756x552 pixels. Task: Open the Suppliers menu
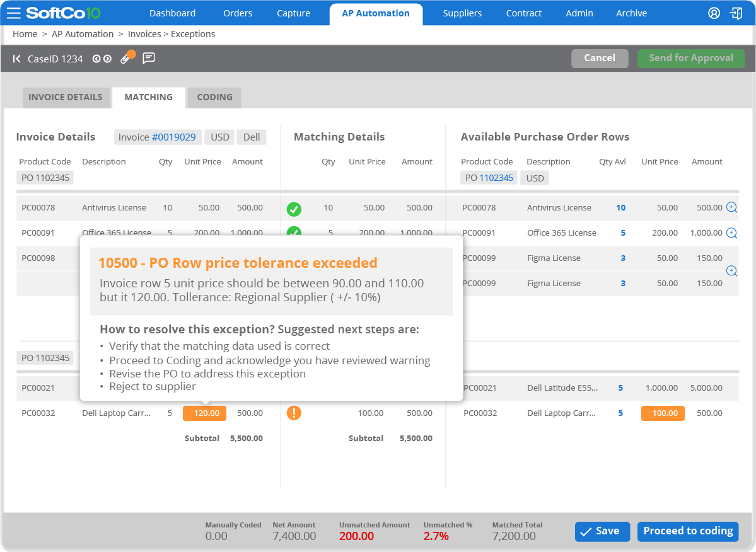tap(462, 13)
